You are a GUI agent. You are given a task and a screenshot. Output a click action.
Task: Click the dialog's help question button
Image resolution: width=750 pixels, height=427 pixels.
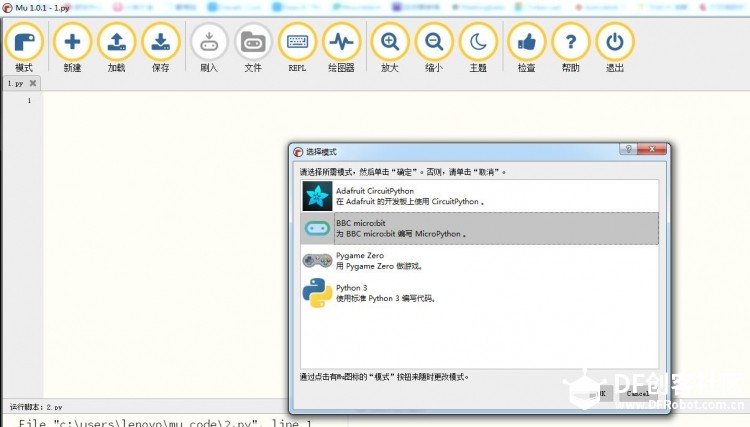[x=629, y=149]
